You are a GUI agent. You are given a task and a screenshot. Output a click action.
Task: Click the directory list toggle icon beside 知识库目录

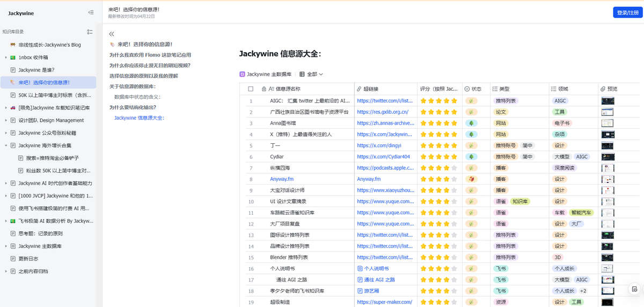90,32
